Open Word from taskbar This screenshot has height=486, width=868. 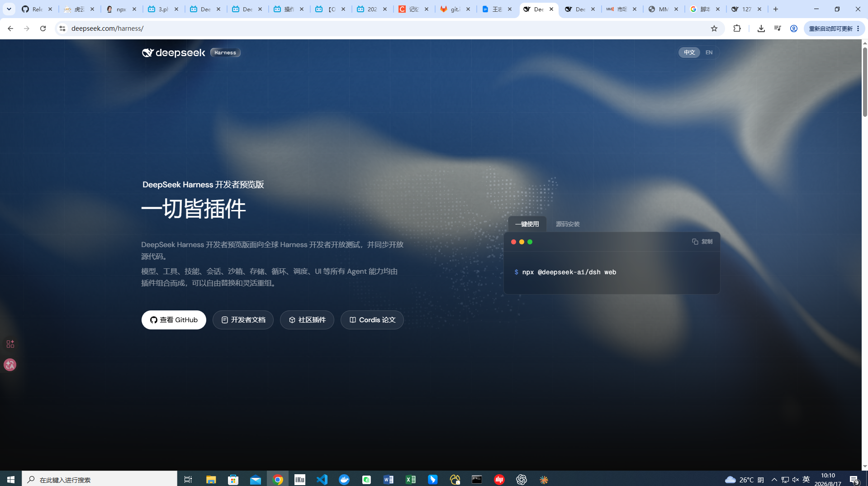(389, 479)
